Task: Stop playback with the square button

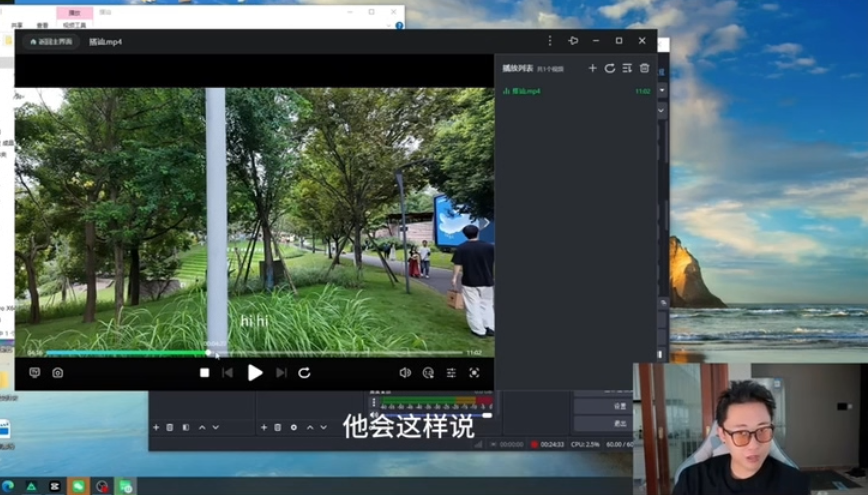Action: pos(204,373)
